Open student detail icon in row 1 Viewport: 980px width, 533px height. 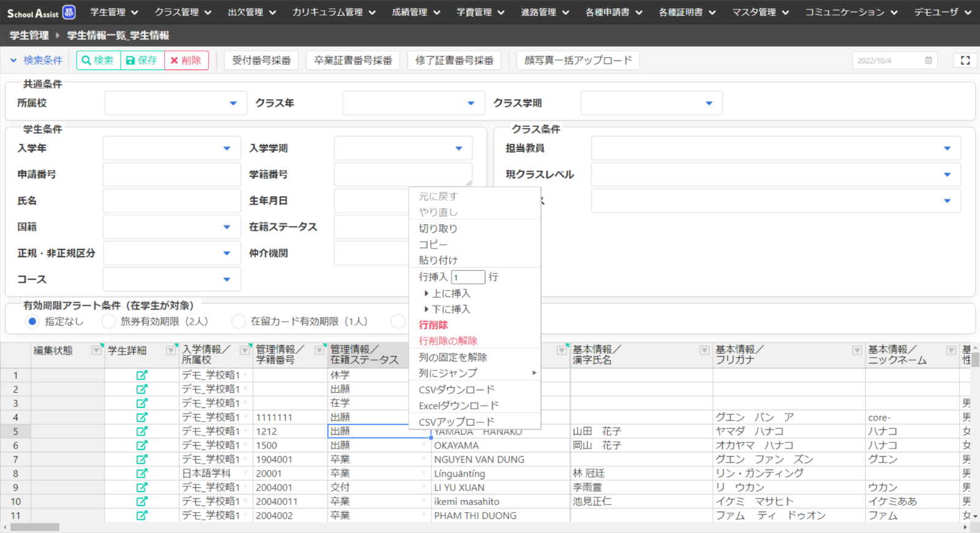[x=141, y=375]
